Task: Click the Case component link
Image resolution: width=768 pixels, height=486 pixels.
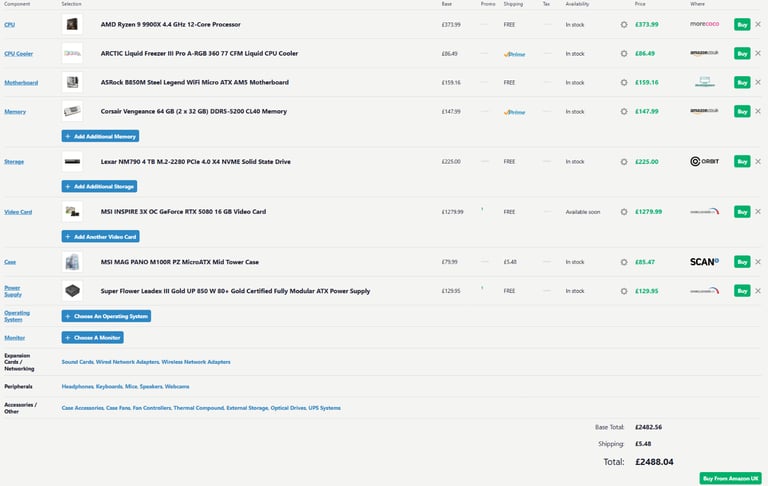Action: pos(10,262)
